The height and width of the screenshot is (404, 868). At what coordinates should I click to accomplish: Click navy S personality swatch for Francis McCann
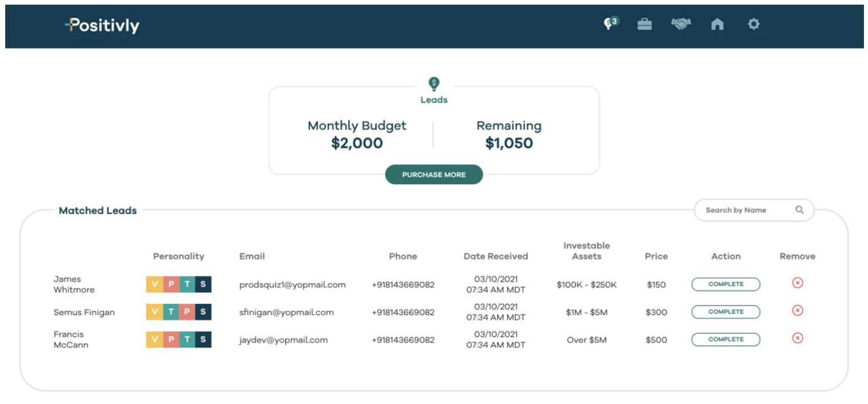pyautogui.click(x=203, y=340)
